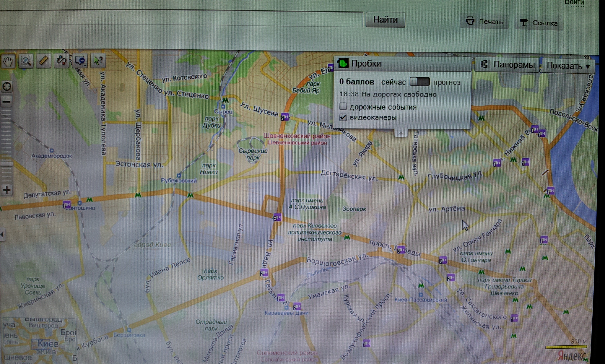Select the info pointer question tool
605x364 pixels.
tap(97, 61)
